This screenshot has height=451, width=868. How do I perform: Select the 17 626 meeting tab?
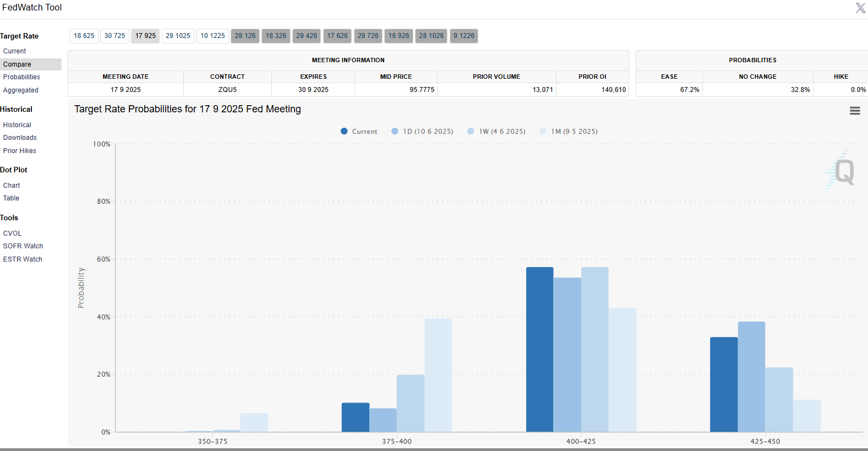point(337,36)
